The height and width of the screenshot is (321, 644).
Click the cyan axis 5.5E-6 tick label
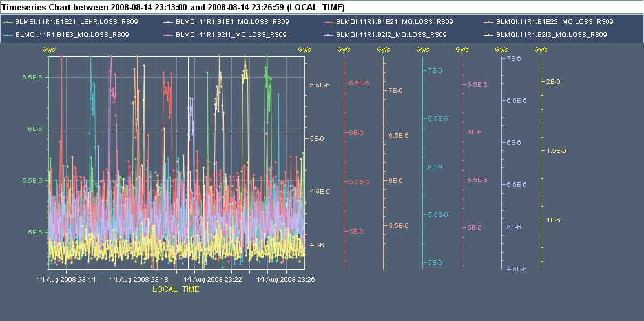click(438, 215)
